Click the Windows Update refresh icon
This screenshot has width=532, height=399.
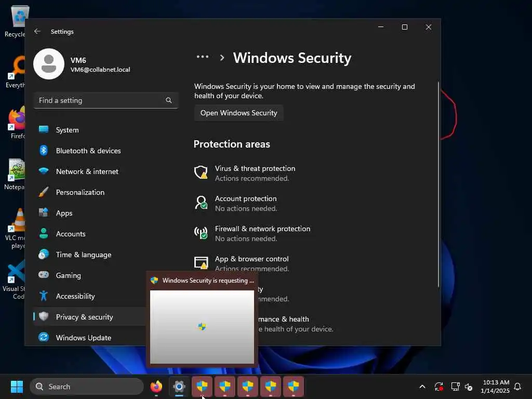tap(44, 337)
